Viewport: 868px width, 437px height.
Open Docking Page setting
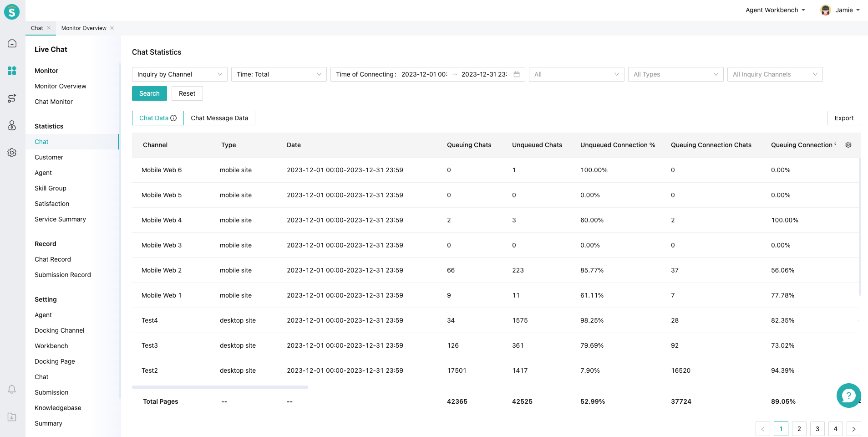[x=55, y=361]
